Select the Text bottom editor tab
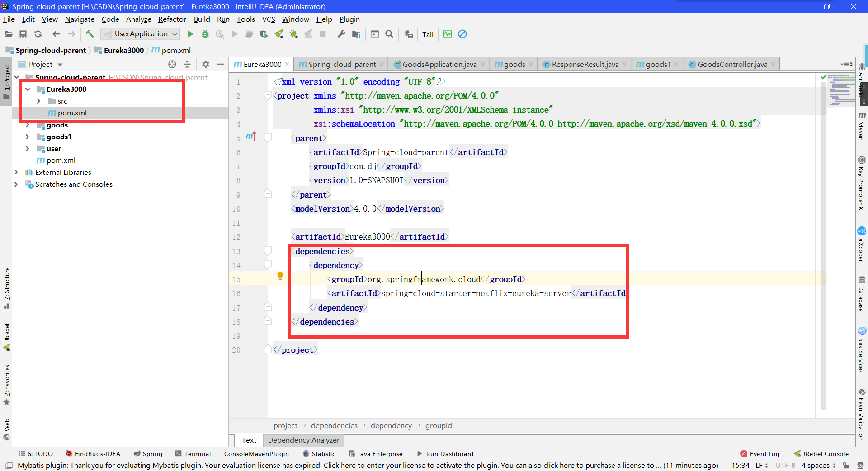The width and height of the screenshot is (868, 471). click(249, 440)
